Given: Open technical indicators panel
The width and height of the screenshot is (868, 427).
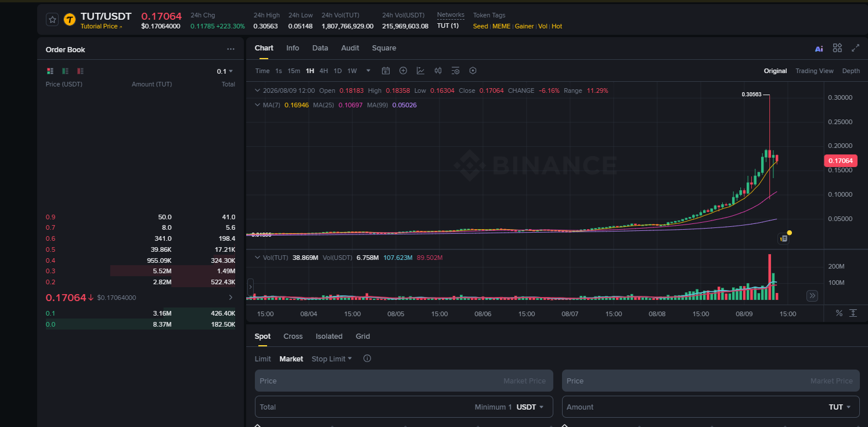Looking at the screenshot, I should (x=420, y=71).
